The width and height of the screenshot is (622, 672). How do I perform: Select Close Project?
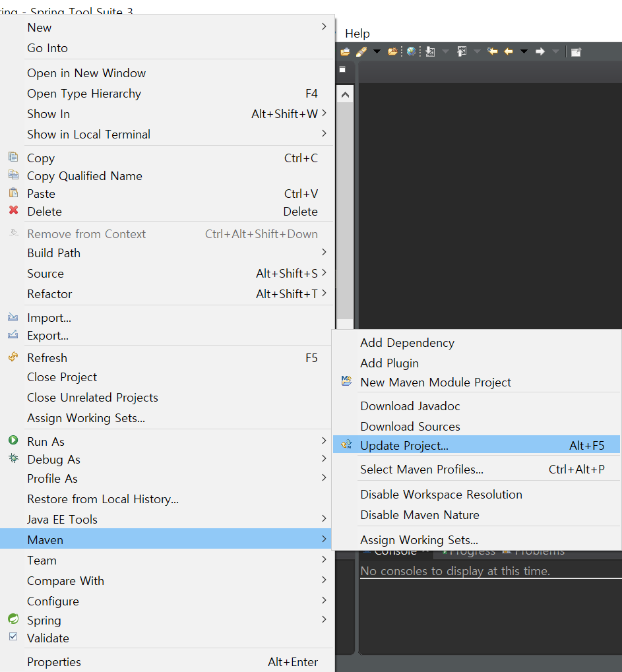(167, 377)
